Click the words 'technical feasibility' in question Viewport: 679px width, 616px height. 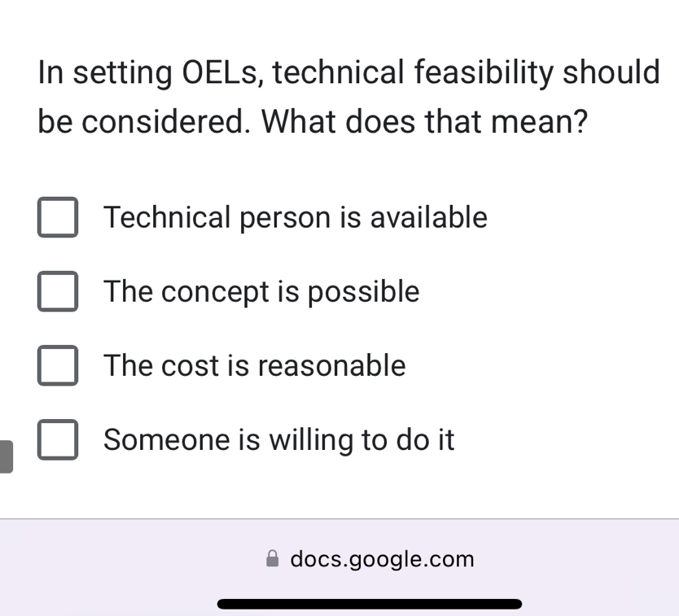(x=411, y=73)
